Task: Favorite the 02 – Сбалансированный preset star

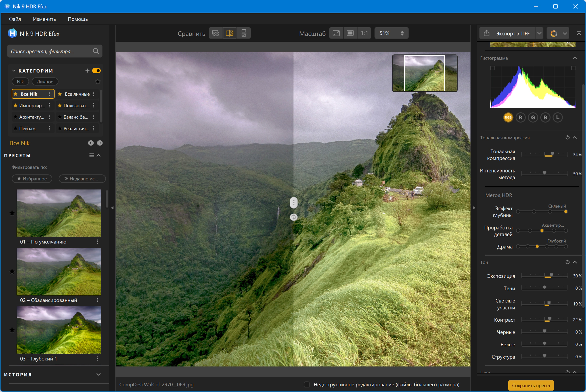Action: pyautogui.click(x=12, y=271)
